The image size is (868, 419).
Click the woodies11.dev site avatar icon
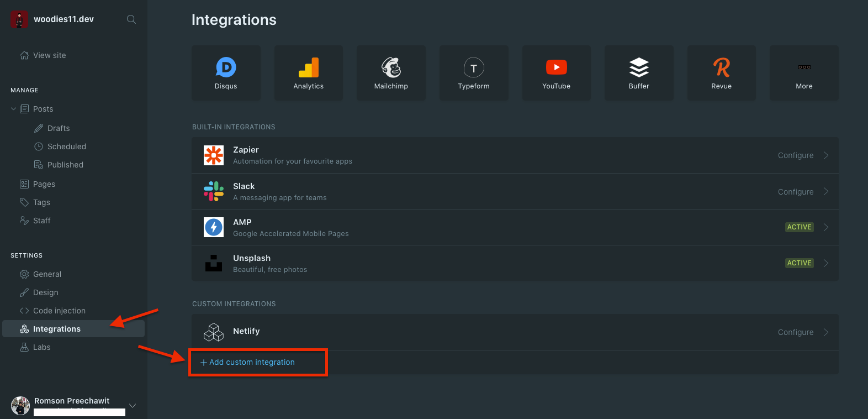tap(19, 19)
